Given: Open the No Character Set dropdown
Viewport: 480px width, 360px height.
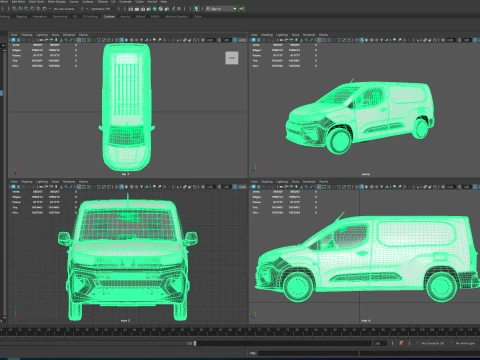Looking at the screenshot, I should pos(432,343).
